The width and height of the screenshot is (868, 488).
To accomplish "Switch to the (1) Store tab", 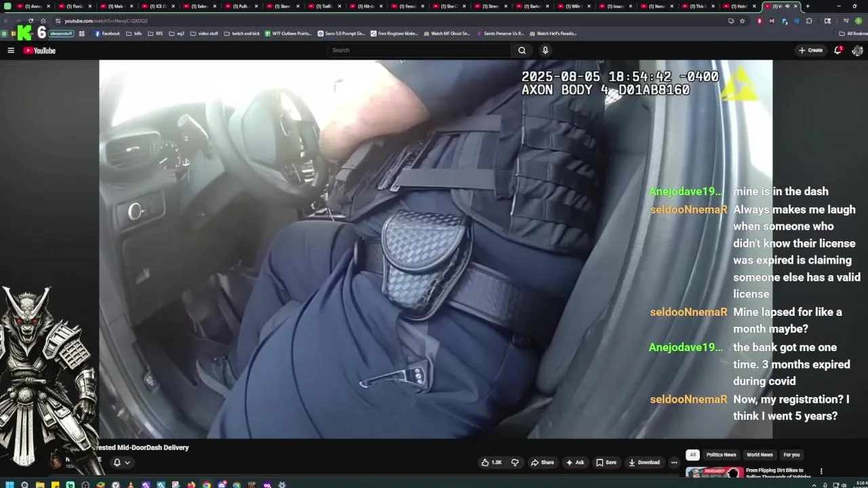I will click(283, 6).
